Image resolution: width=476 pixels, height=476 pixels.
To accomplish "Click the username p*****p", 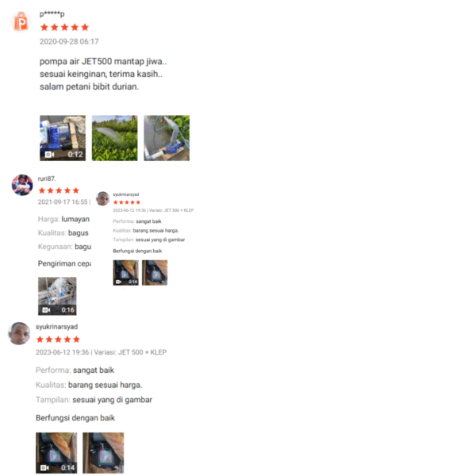I will point(52,14).
